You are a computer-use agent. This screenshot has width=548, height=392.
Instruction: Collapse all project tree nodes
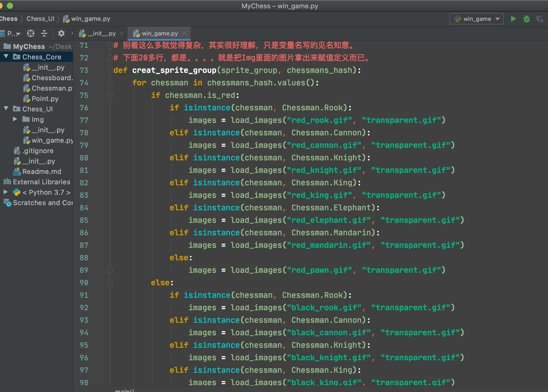[x=44, y=33]
